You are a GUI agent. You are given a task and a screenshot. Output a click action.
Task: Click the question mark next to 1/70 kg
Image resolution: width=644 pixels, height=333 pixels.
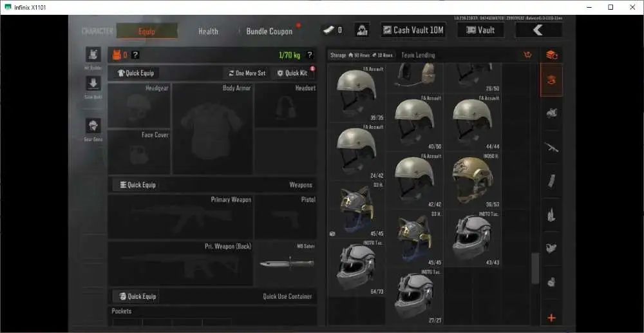coord(310,55)
